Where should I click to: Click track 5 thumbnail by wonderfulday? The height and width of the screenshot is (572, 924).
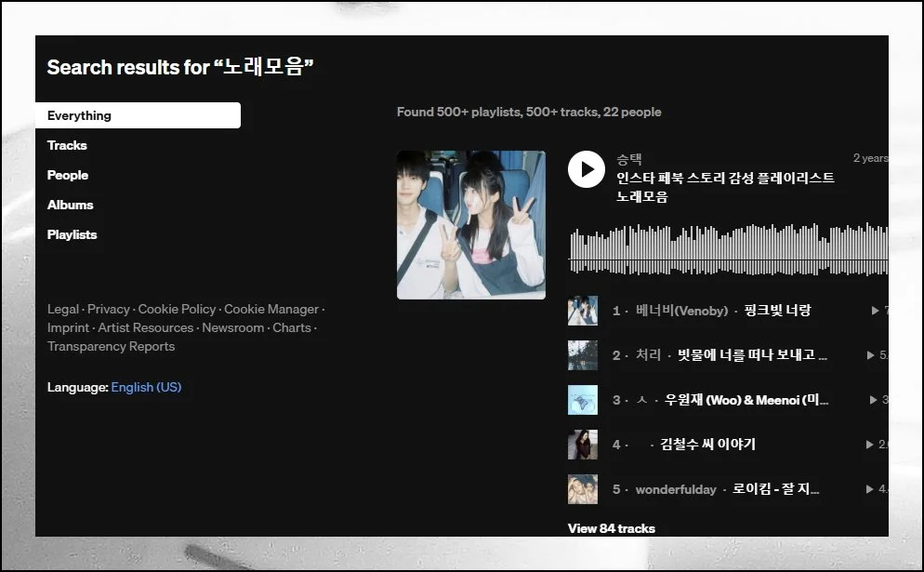tap(582, 489)
